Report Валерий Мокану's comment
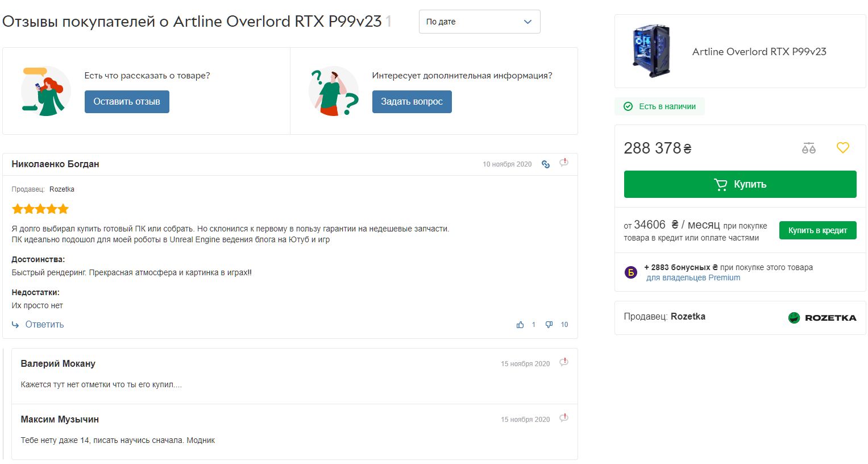This screenshot has width=868, height=464. point(564,363)
